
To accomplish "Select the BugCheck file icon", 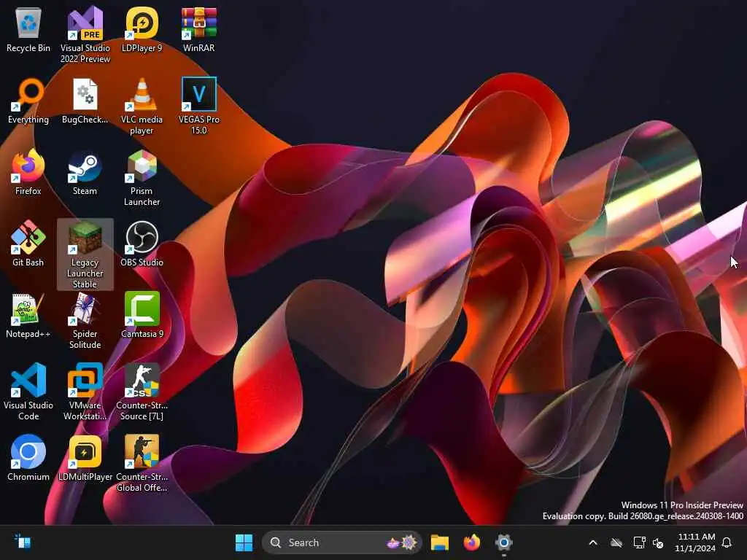I will tap(85, 101).
